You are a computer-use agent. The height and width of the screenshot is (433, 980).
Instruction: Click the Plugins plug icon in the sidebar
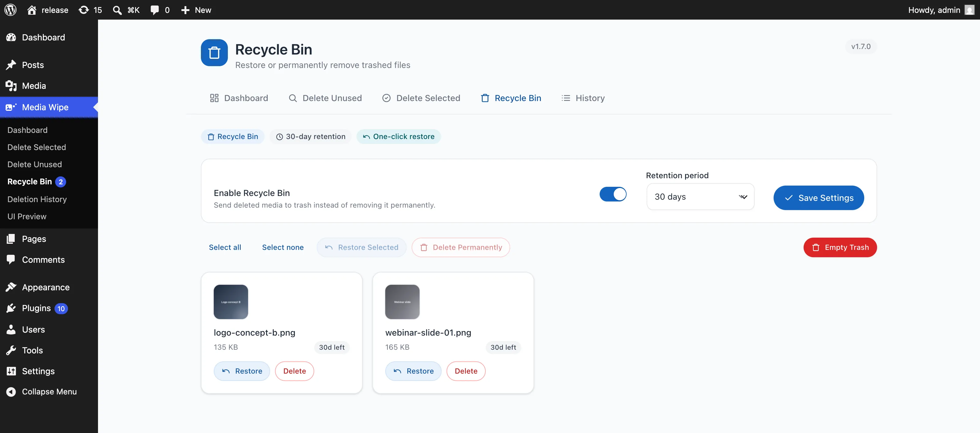click(11, 308)
